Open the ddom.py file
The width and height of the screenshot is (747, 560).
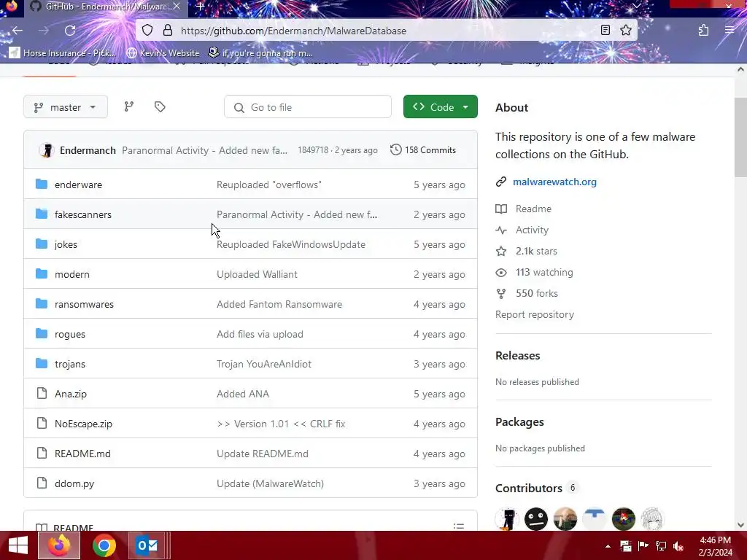click(74, 484)
